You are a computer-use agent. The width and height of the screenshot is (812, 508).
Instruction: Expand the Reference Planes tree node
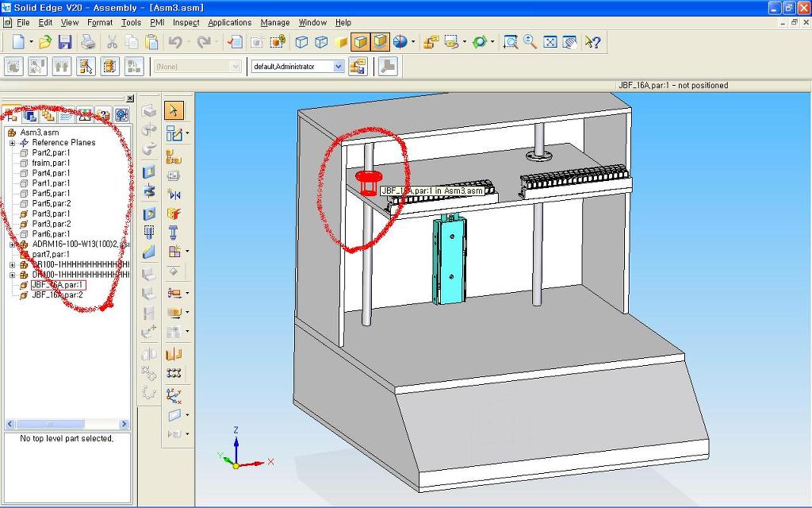coord(13,143)
